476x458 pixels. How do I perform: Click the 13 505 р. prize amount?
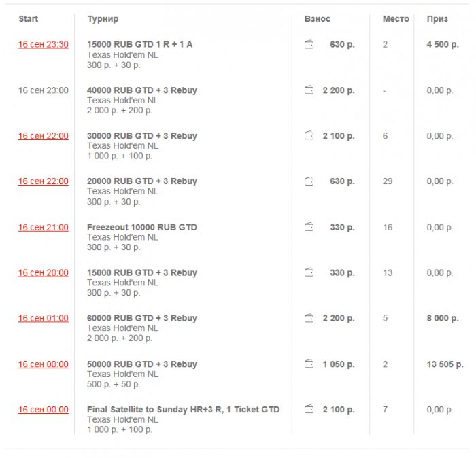pos(445,364)
